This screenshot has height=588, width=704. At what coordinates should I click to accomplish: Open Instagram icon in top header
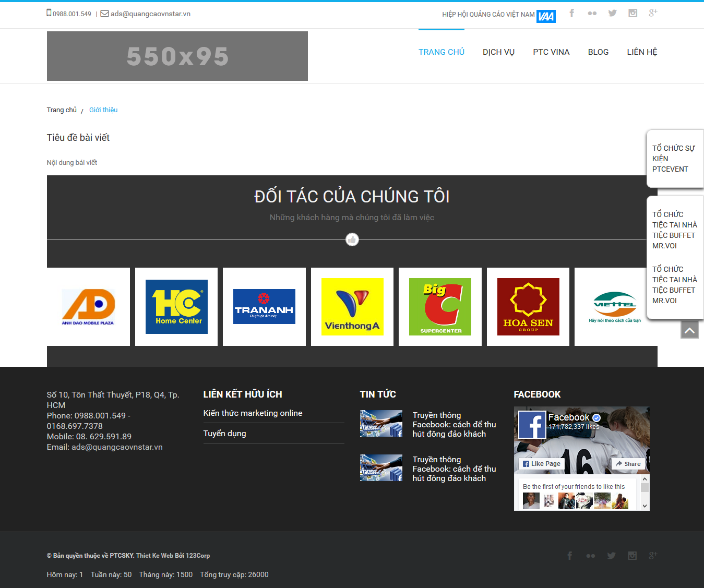pos(633,13)
